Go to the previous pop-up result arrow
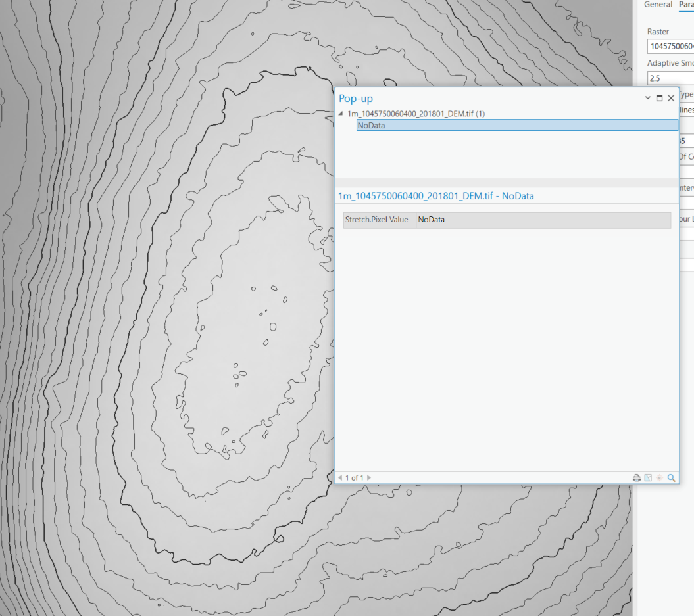Screen dimensions: 694x616 pyautogui.click(x=340, y=477)
